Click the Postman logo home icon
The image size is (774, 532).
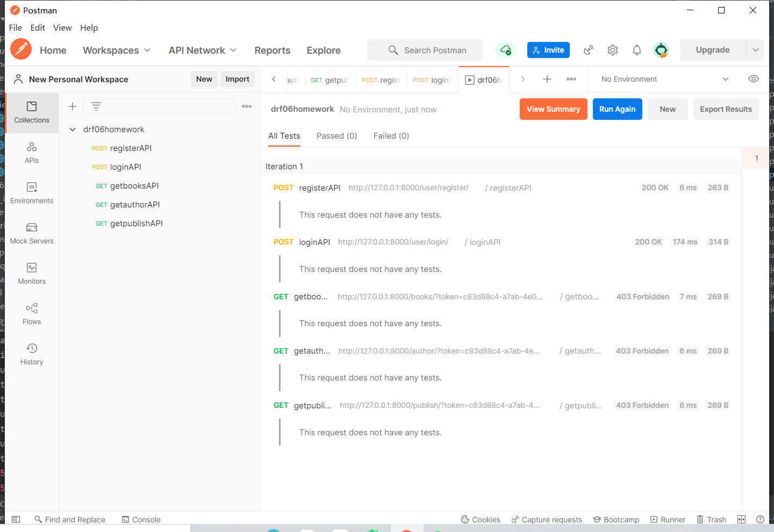point(21,49)
